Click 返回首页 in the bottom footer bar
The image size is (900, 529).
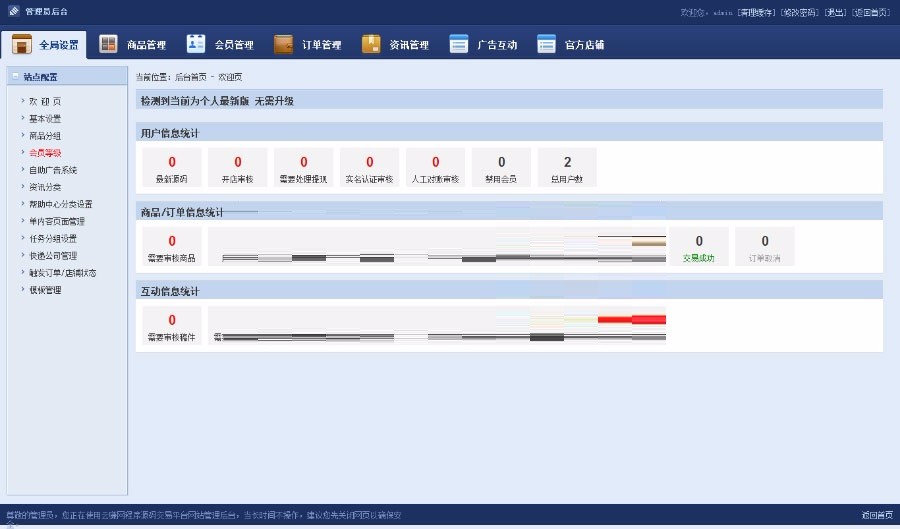[877, 515]
